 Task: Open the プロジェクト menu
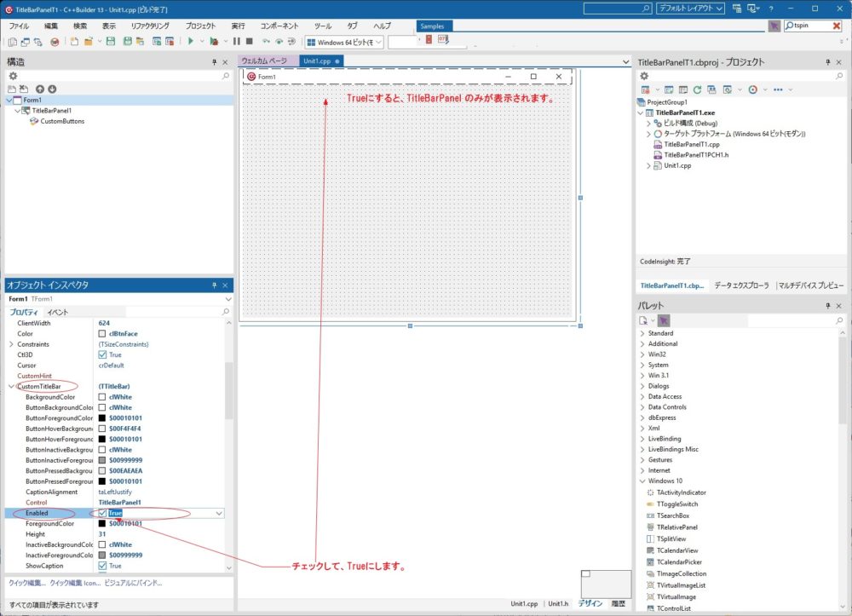(200, 26)
